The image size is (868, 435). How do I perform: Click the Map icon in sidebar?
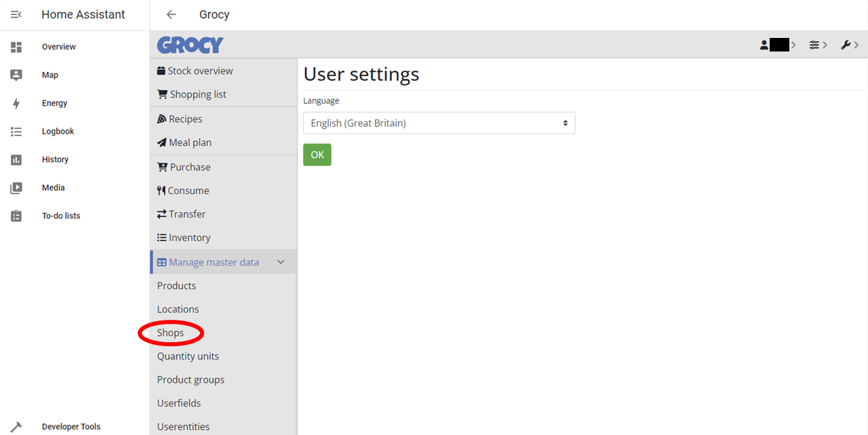click(16, 75)
